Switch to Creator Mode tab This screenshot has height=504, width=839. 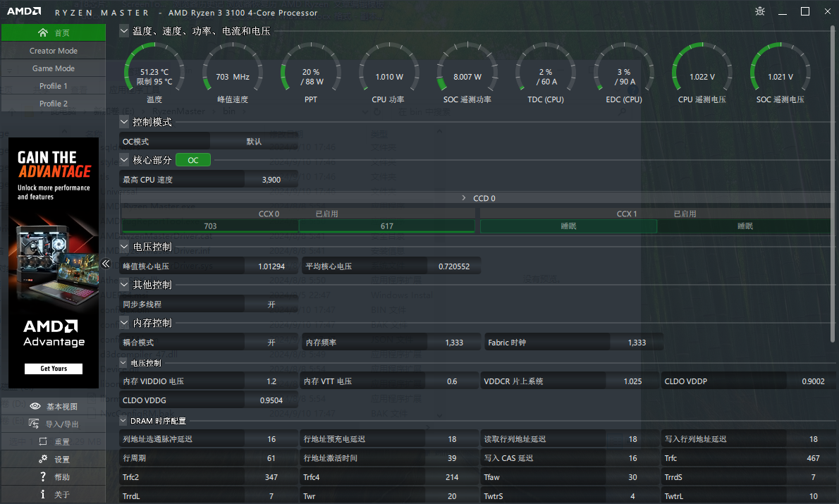pos(54,51)
